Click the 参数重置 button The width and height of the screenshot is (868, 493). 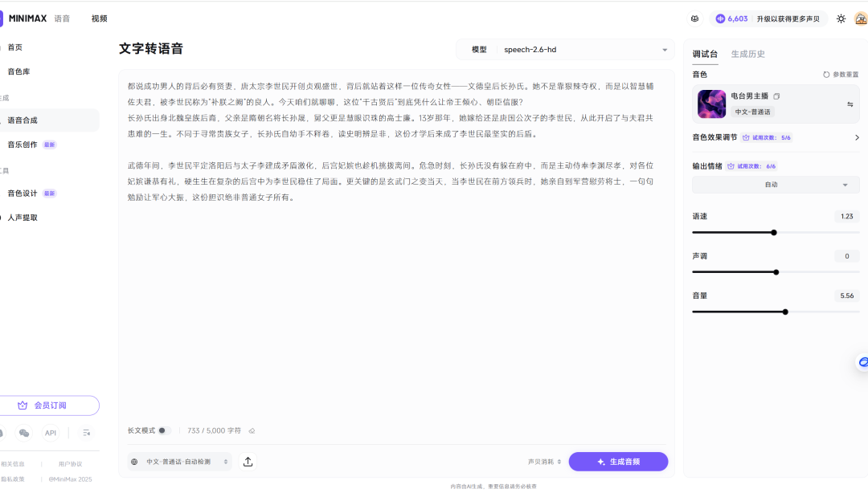coord(841,75)
